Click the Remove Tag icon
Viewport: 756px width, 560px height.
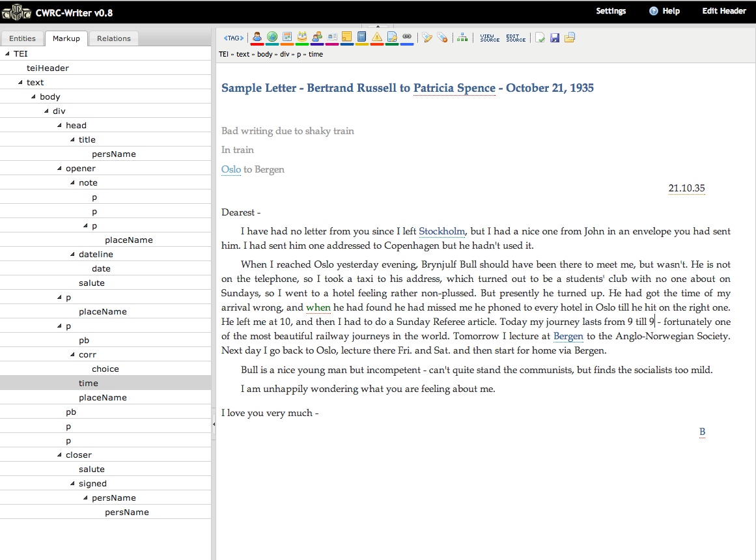pos(442,38)
